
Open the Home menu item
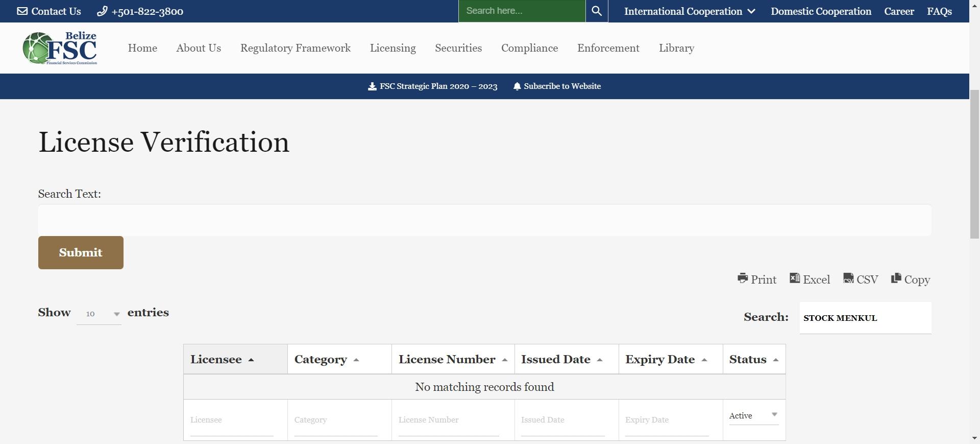tap(142, 48)
